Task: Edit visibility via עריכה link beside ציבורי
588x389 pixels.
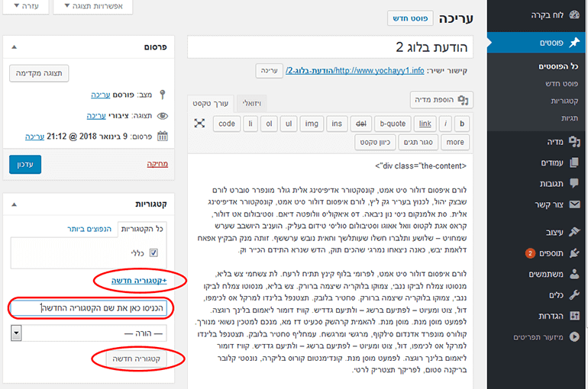Action: pyautogui.click(x=96, y=116)
